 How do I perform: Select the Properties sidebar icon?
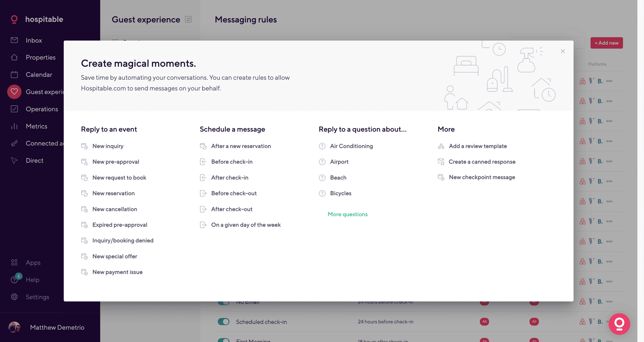pyautogui.click(x=14, y=57)
